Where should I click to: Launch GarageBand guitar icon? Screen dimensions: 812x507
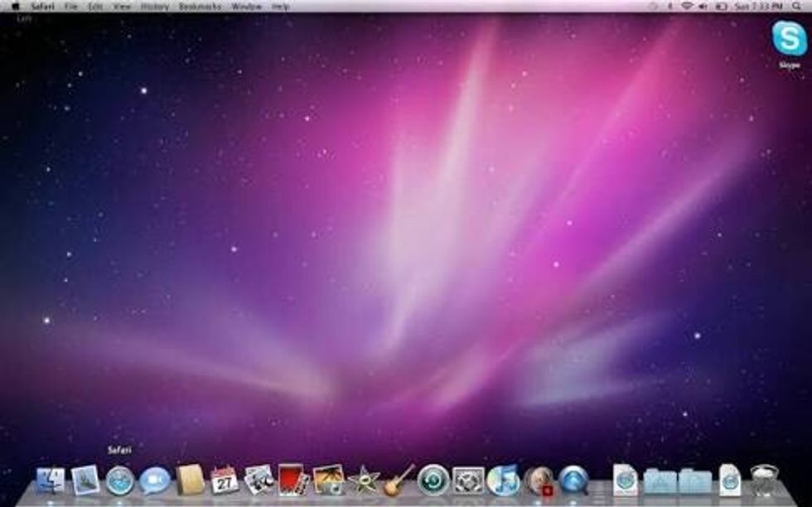coord(398,480)
